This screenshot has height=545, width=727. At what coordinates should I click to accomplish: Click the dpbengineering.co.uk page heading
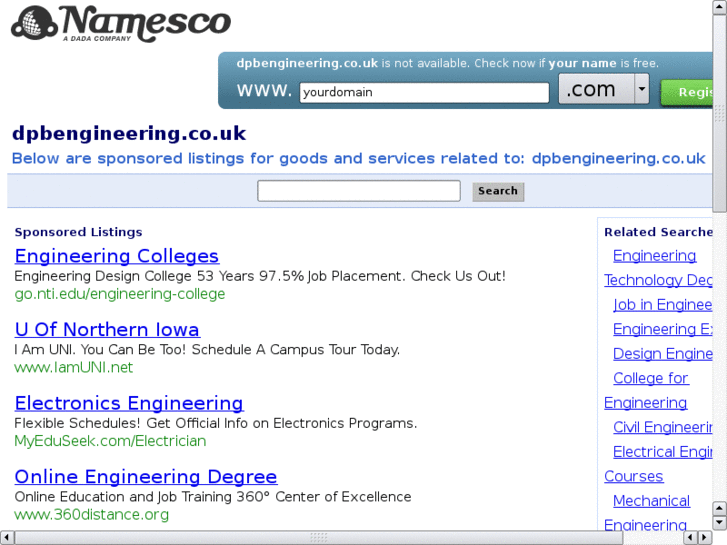point(129,134)
